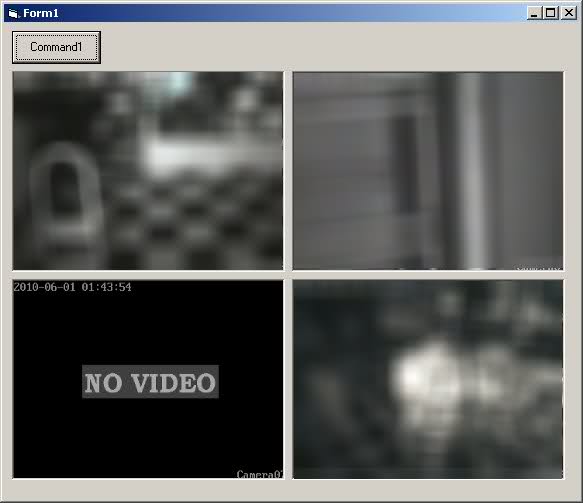This screenshot has width=583, height=503.
Task: Maximize the Form1 window
Action: click(x=551, y=13)
